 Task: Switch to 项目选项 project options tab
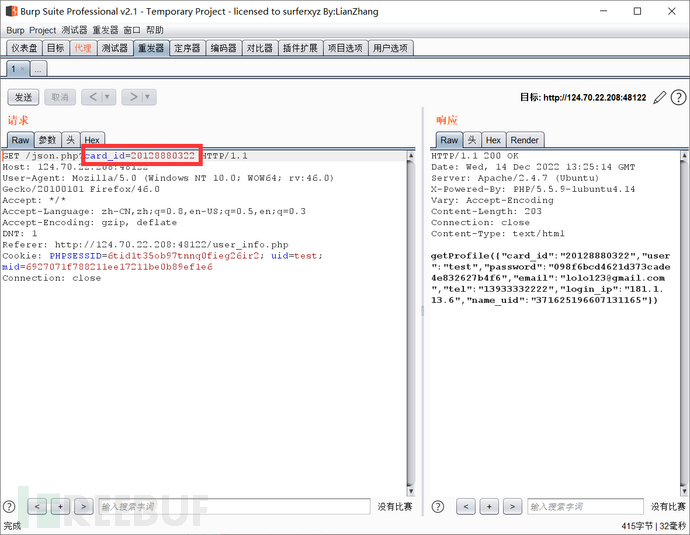click(345, 48)
